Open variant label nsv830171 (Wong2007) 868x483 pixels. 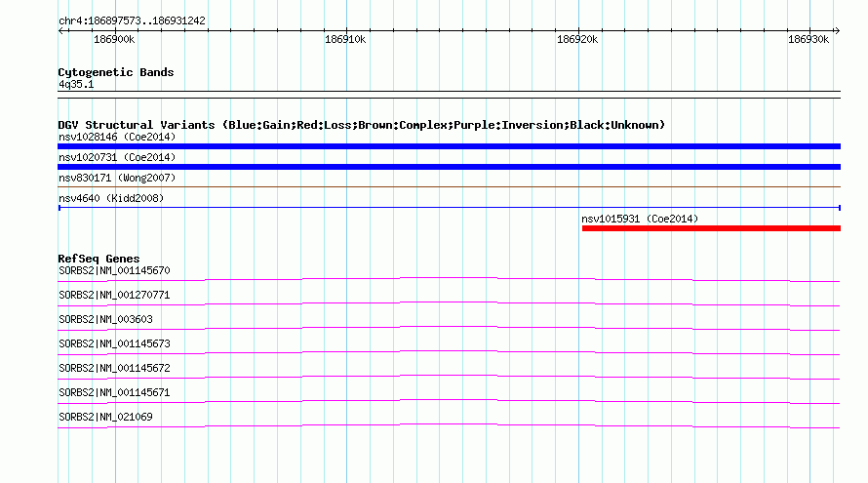coord(117,178)
